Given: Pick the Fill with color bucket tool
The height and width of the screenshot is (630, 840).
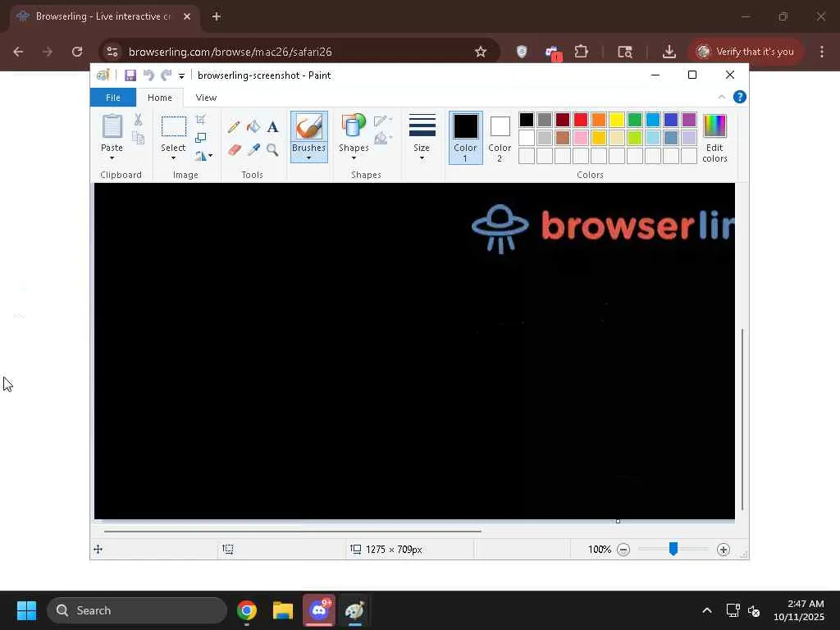Looking at the screenshot, I should coord(253,127).
